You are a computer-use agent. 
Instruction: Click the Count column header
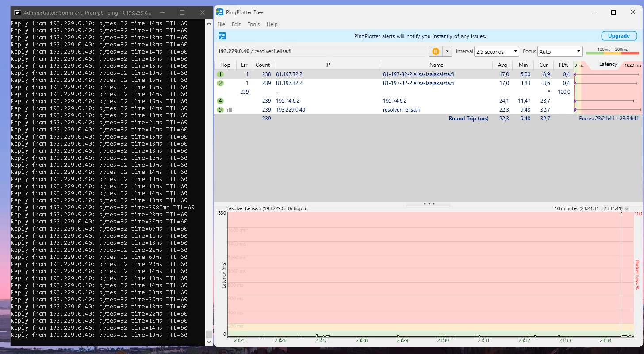pos(263,65)
